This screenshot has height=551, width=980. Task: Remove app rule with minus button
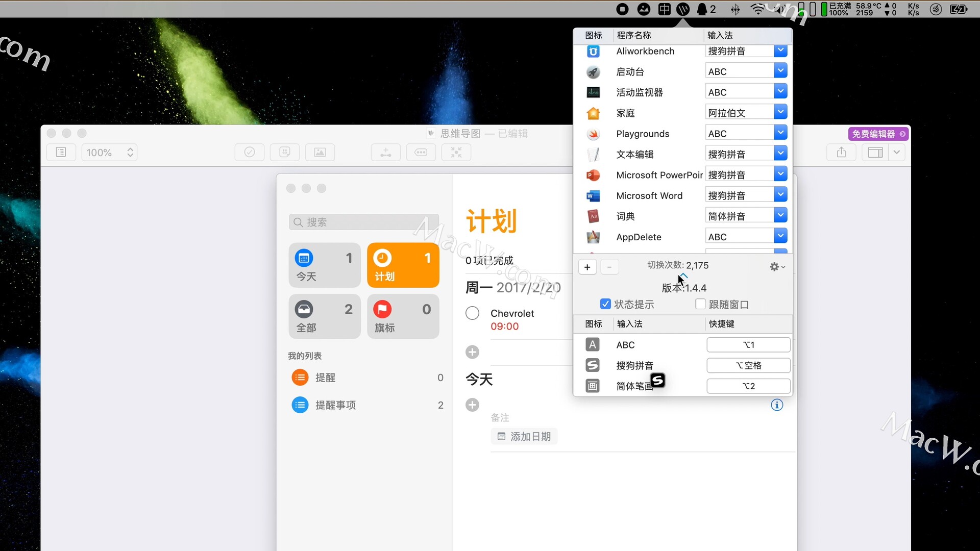pyautogui.click(x=609, y=267)
